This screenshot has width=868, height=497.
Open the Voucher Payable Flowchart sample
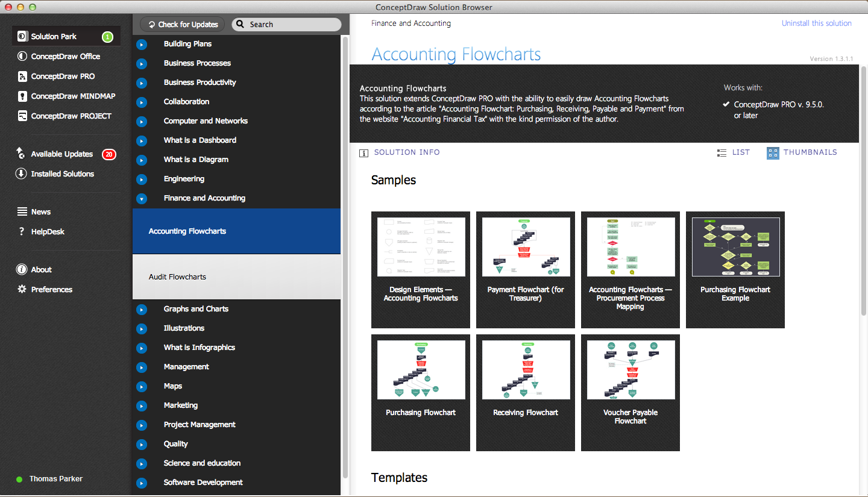(631, 393)
